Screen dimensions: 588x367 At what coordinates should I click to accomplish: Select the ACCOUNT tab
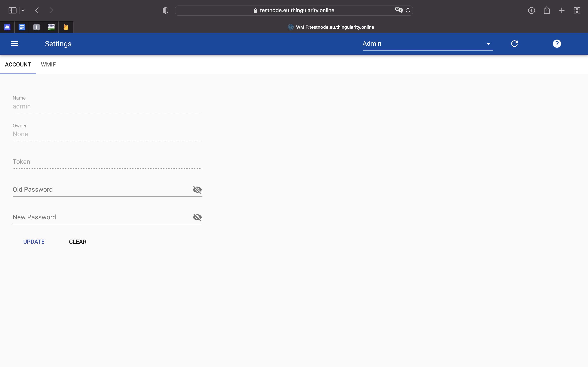point(18,65)
